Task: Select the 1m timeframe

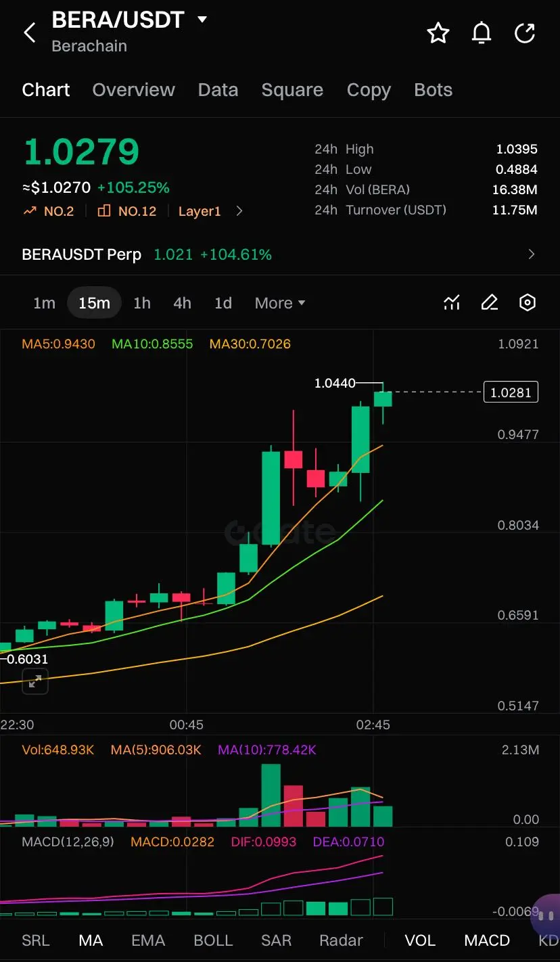Action: pos(44,303)
